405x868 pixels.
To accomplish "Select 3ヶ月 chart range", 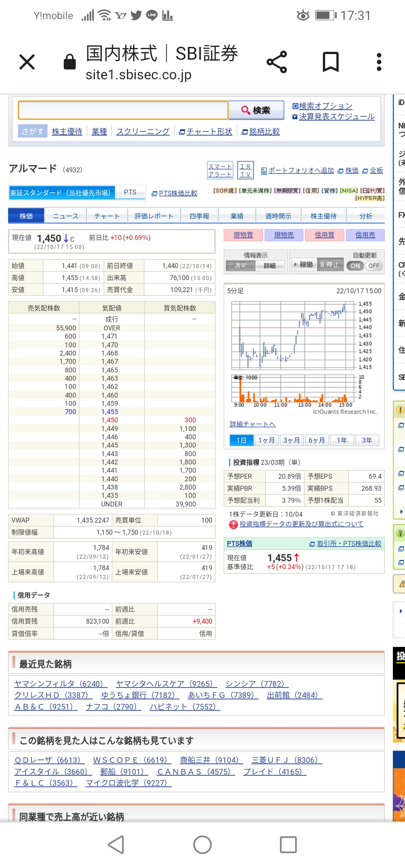I will point(292,440).
